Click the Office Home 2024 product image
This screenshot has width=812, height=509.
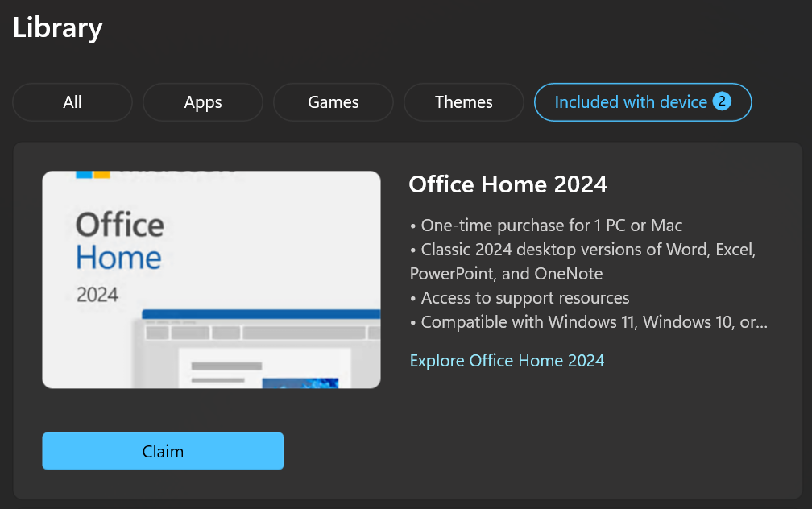pyautogui.click(x=211, y=279)
